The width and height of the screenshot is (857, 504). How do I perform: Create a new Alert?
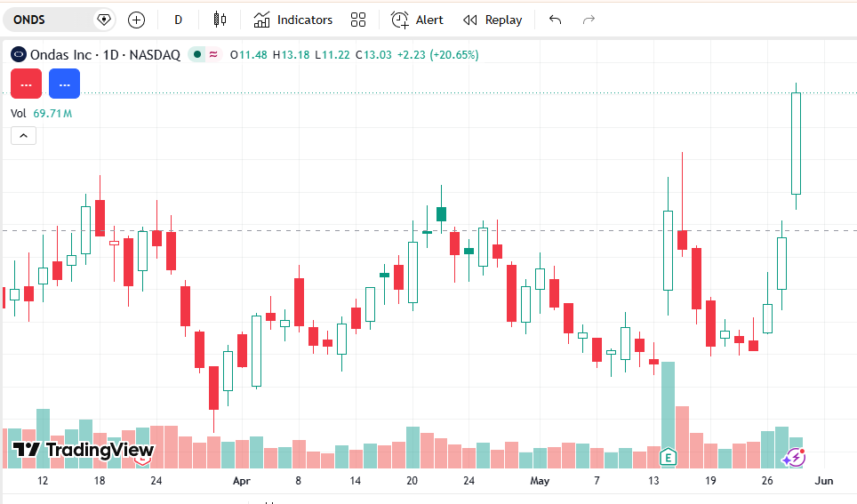click(417, 20)
